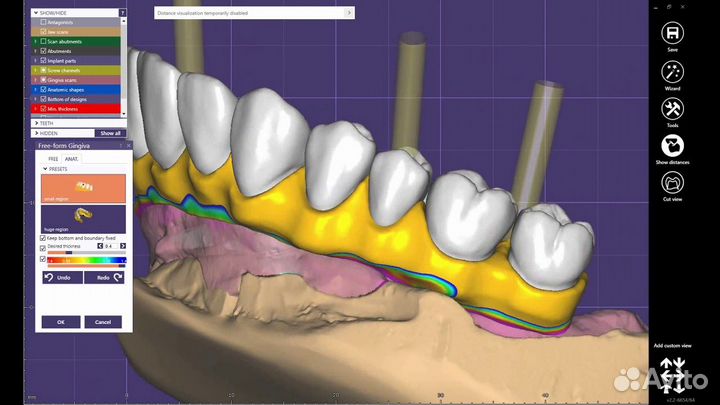Collapse the SHOW/HIDE section
The width and height of the screenshot is (720, 405).
pos(37,13)
